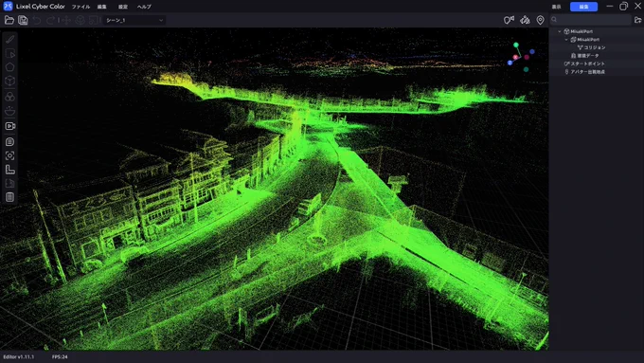Collapse the nested MisakiPort child node

click(566, 40)
